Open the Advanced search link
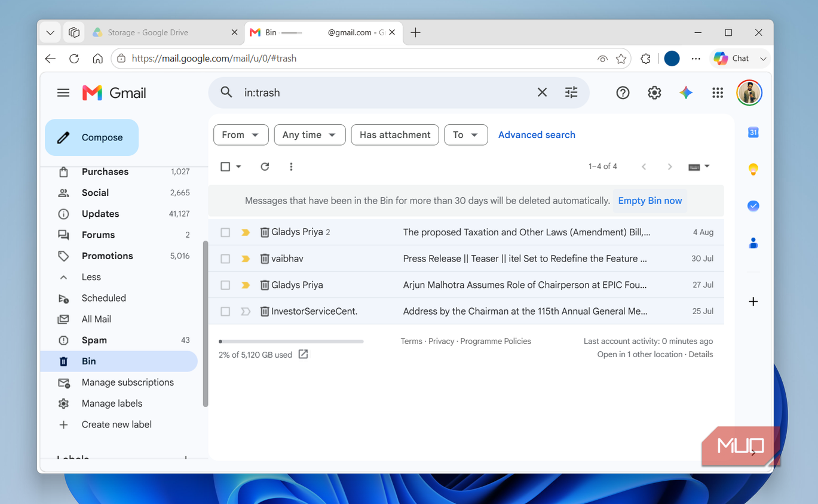The image size is (818, 504). coord(537,135)
